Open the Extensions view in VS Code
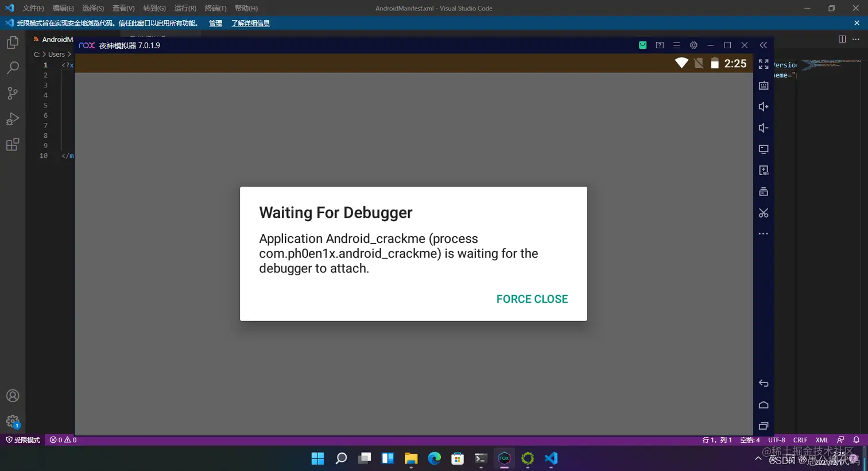This screenshot has height=471, width=868. [13, 144]
